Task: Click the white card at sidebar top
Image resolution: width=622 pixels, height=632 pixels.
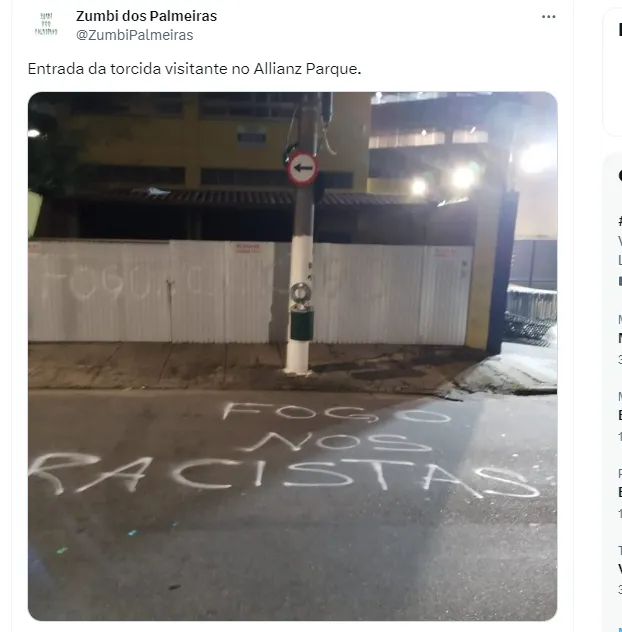Action: [613, 72]
